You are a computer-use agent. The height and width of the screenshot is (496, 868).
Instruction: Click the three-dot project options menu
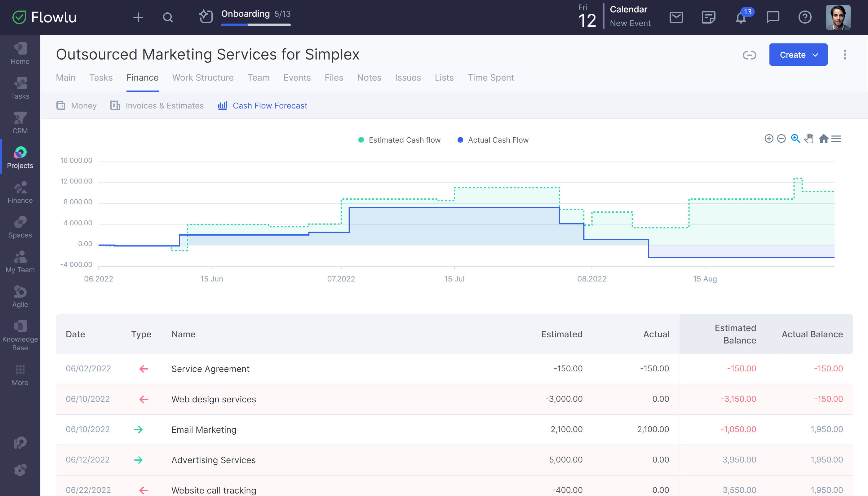coord(845,54)
